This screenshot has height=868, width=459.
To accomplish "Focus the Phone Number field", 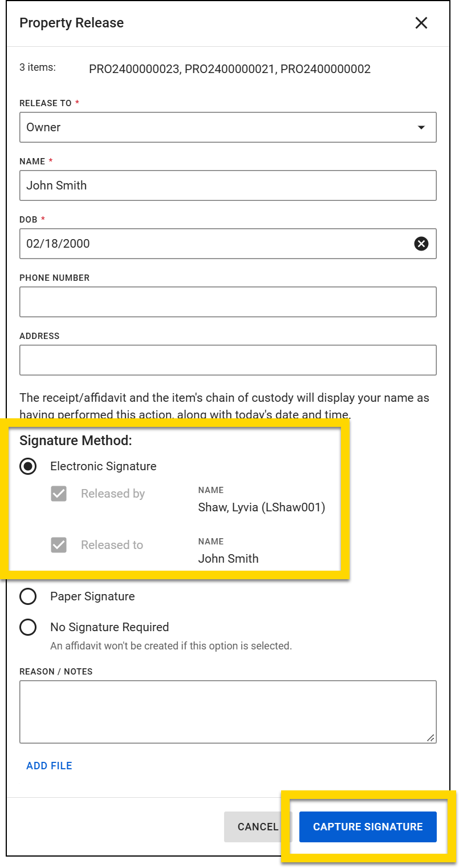I will pos(228,301).
